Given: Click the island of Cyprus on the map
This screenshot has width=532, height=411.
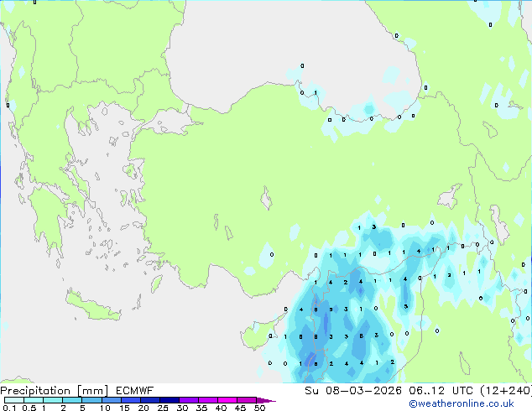Looking at the screenshot, I should 259,334.
